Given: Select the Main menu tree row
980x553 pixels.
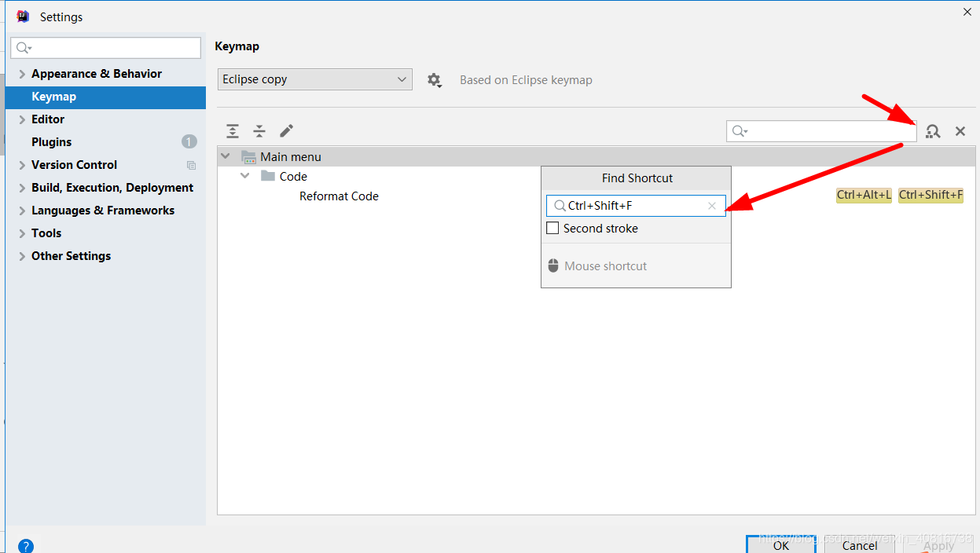Looking at the screenshot, I should tap(596, 156).
